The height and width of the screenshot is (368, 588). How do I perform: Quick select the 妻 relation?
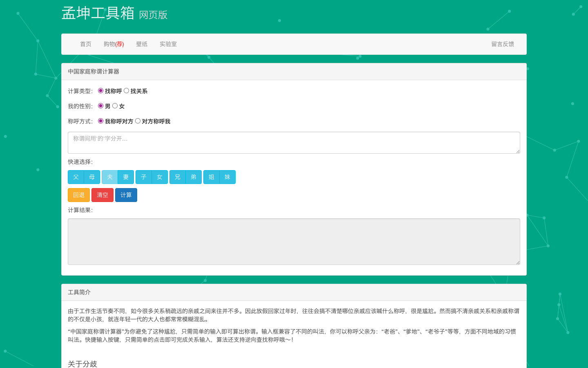pyautogui.click(x=126, y=177)
